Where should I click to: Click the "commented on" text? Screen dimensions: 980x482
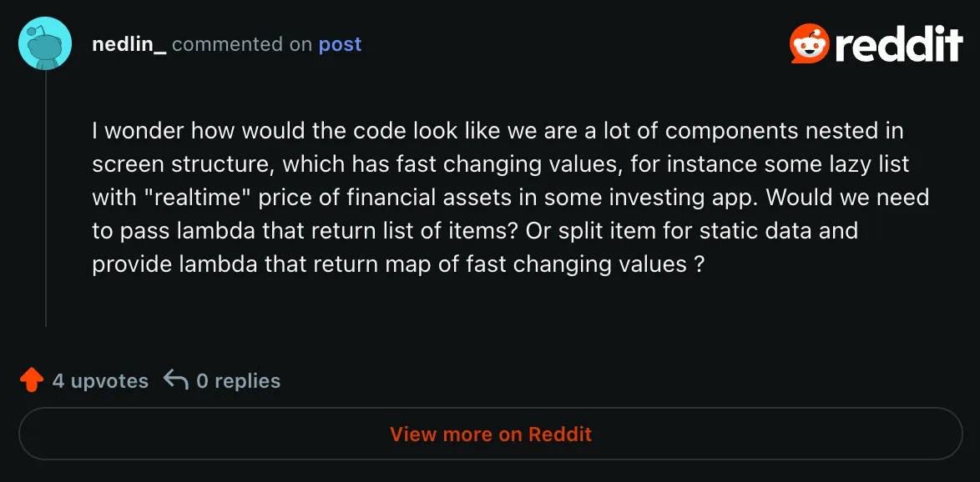(242, 44)
